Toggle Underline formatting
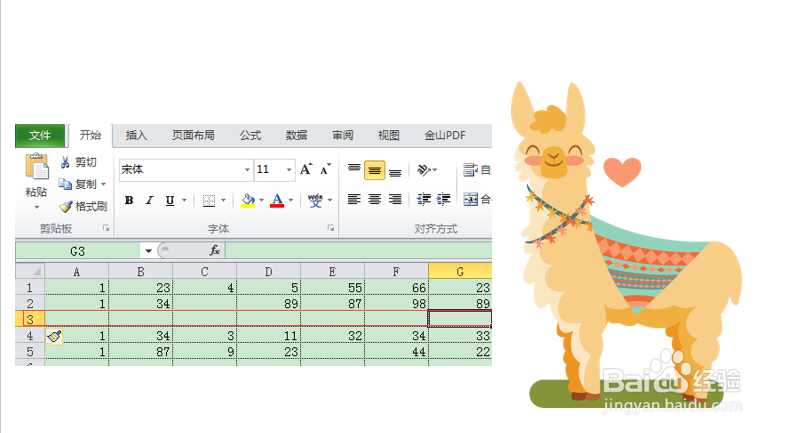Image resolution: width=785 pixels, height=433 pixels. [x=170, y=200]
